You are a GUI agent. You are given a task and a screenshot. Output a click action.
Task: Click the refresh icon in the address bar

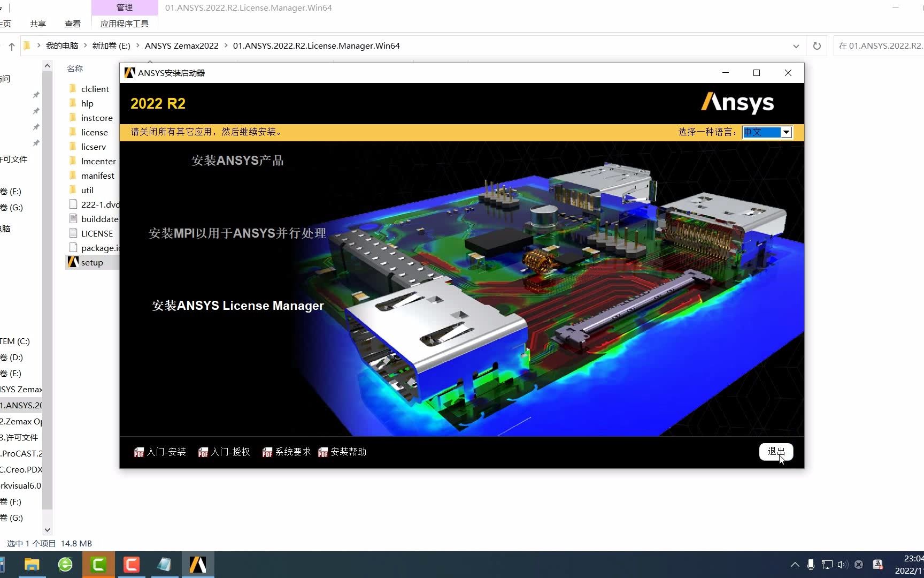(x=817, y=45)
